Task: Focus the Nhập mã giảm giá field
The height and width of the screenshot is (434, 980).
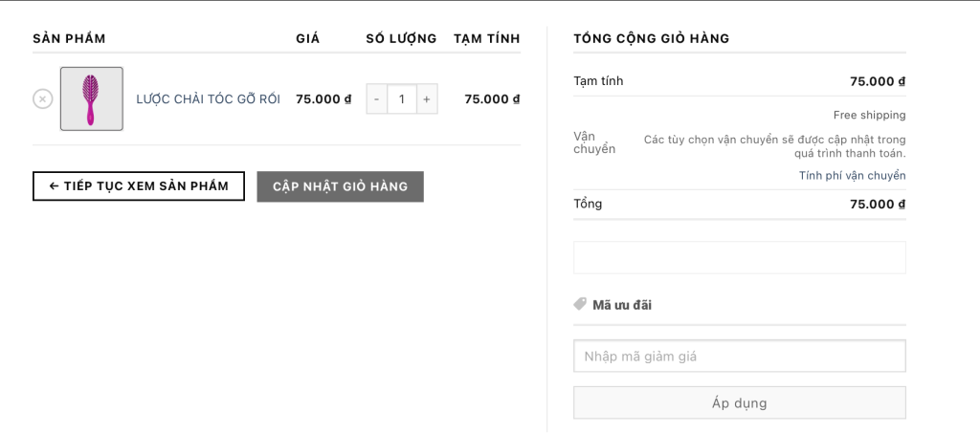Action: pos(739,357)
